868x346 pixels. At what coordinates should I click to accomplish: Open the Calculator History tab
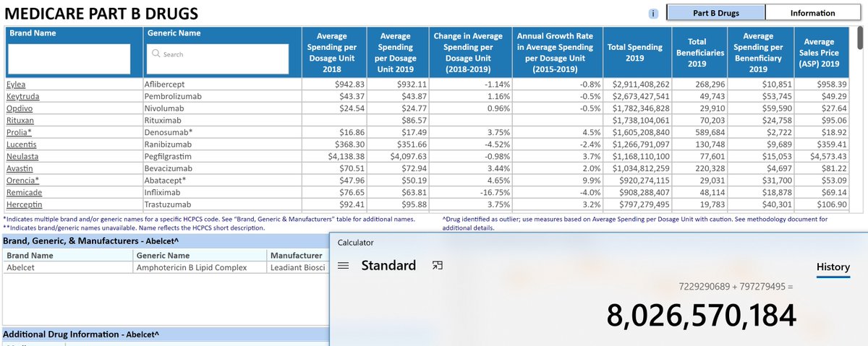click(833, 267)
